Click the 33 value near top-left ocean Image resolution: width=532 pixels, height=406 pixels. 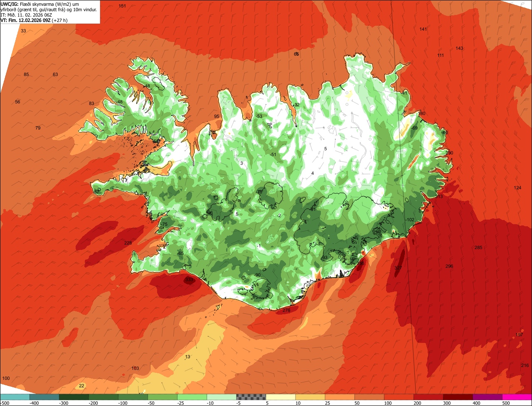tap(23, 31)
